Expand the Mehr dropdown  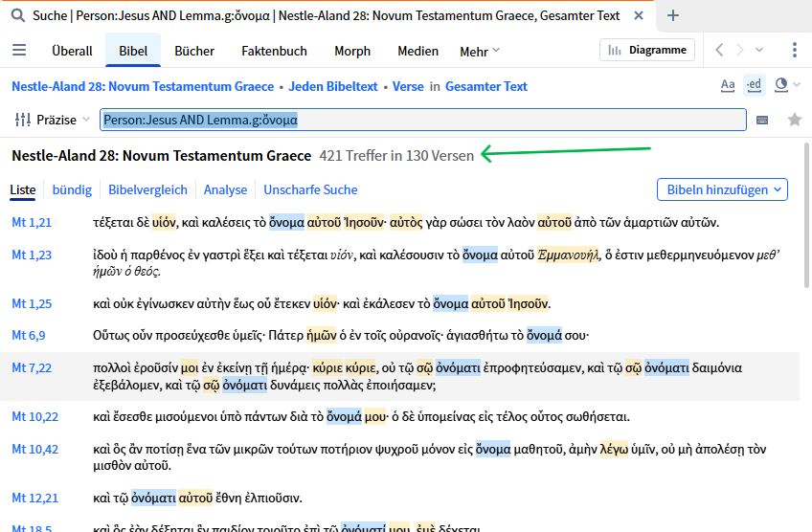pyautogui.click(x=480, y=52)
